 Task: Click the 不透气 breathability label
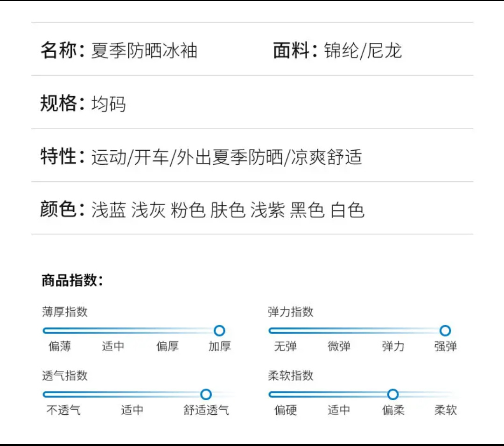[63, 411]
